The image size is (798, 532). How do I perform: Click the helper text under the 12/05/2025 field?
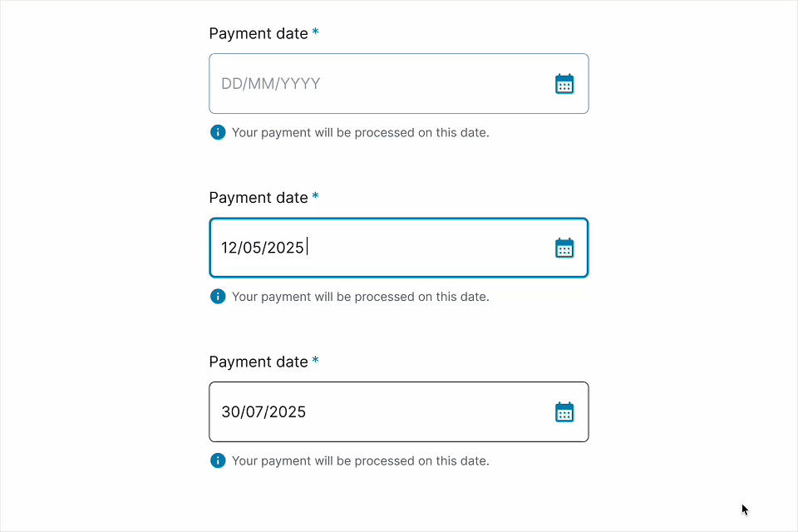pos(361,296)
